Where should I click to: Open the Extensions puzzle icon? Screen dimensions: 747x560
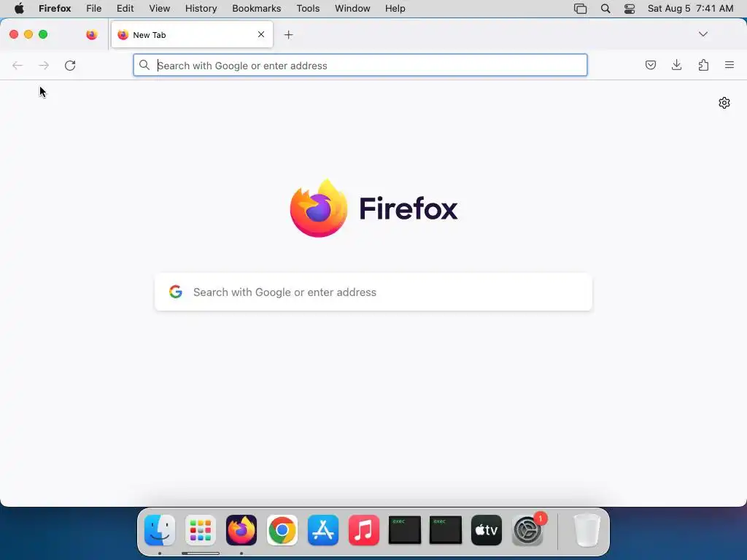(x=703, y=65)
